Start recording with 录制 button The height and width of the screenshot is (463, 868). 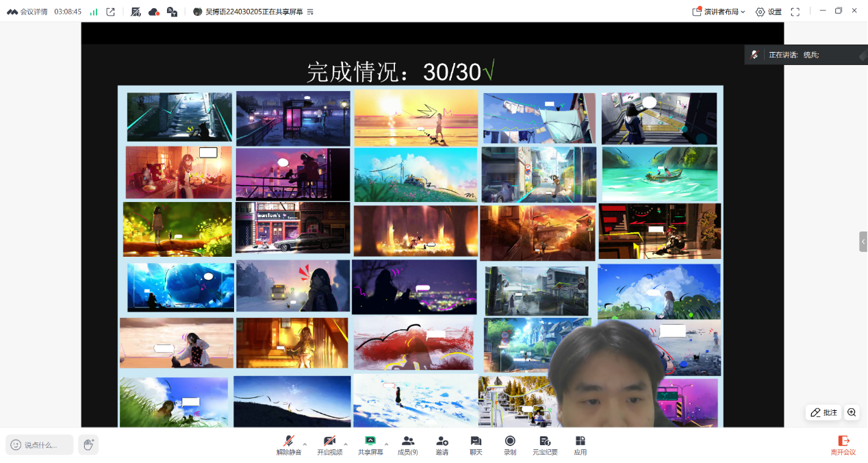[x=510, y=445]
